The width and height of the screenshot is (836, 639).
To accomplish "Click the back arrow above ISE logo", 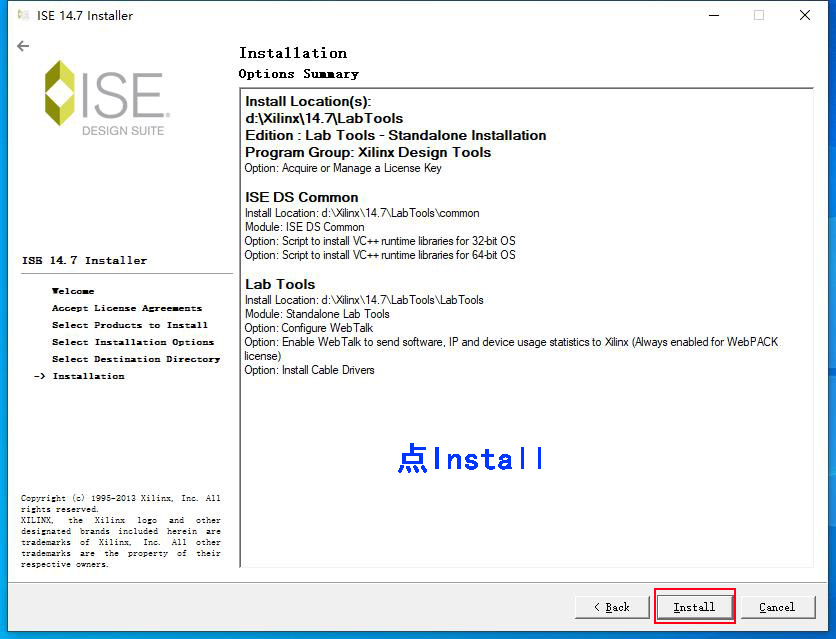I will pyautogui.click(x=23, y=46).
